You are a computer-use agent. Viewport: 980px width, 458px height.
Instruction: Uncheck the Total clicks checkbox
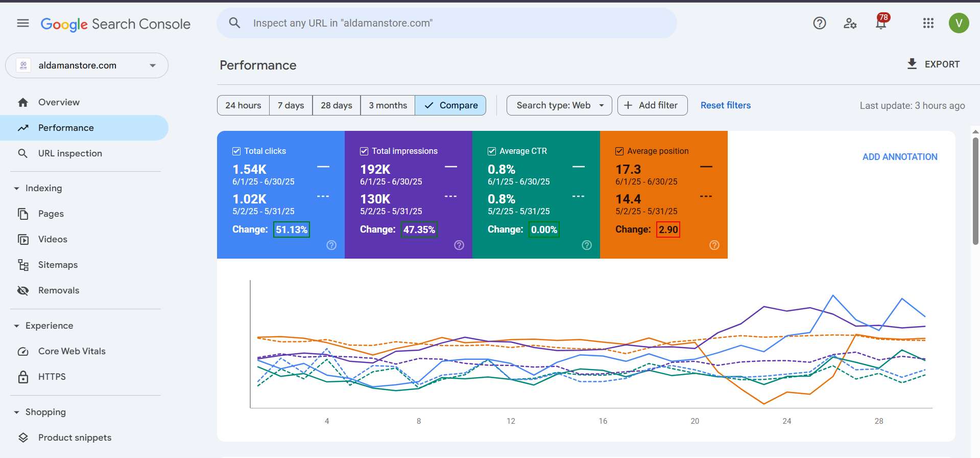[236, 151]
